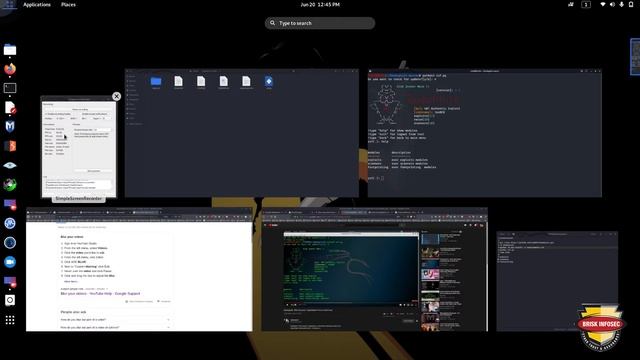Click the battery icon in the top bar
The width and height of the screenshot is (640, 360).
(x=631, y=4)
